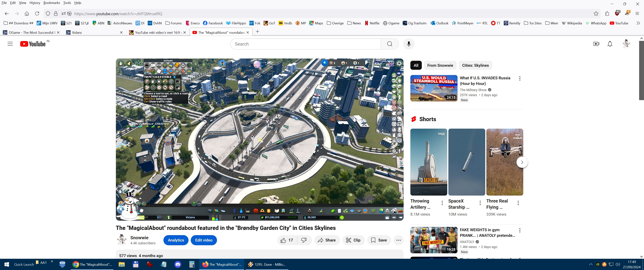Click the Create video camera icon

596,44
